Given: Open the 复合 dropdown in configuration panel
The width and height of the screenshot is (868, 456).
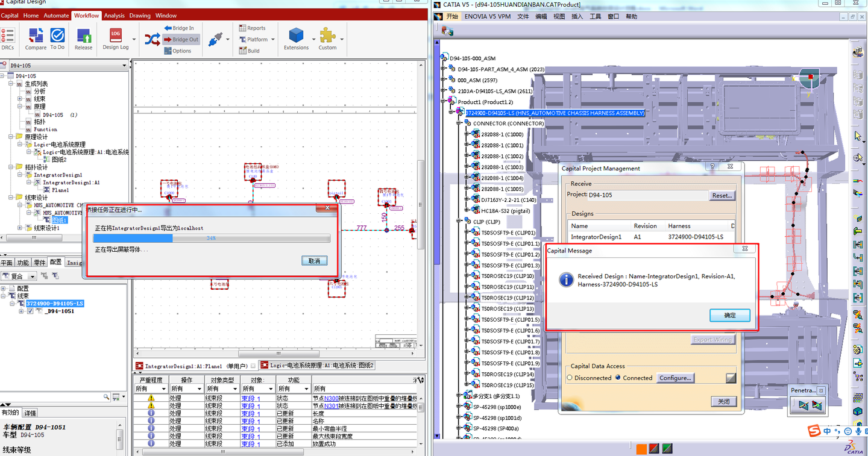Looking at the screenshot, I should click(x=33, y=276).
